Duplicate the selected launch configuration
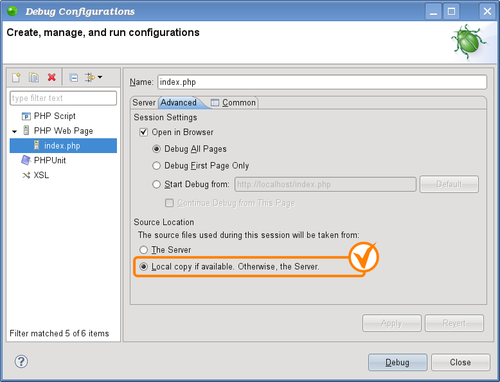Viewport: 500px width, 382px height. (34, 77)
